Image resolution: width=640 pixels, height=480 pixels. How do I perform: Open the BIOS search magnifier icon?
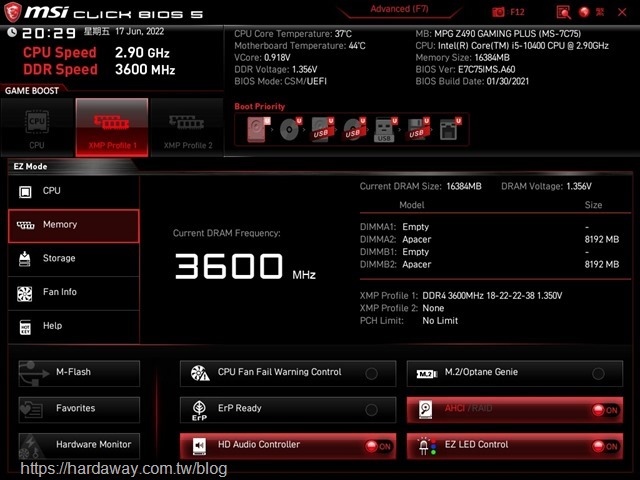[x=563, y=12]
